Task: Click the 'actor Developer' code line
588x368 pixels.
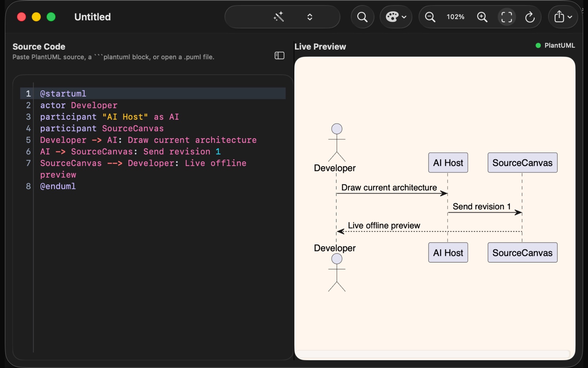Action: click(79, 105)
